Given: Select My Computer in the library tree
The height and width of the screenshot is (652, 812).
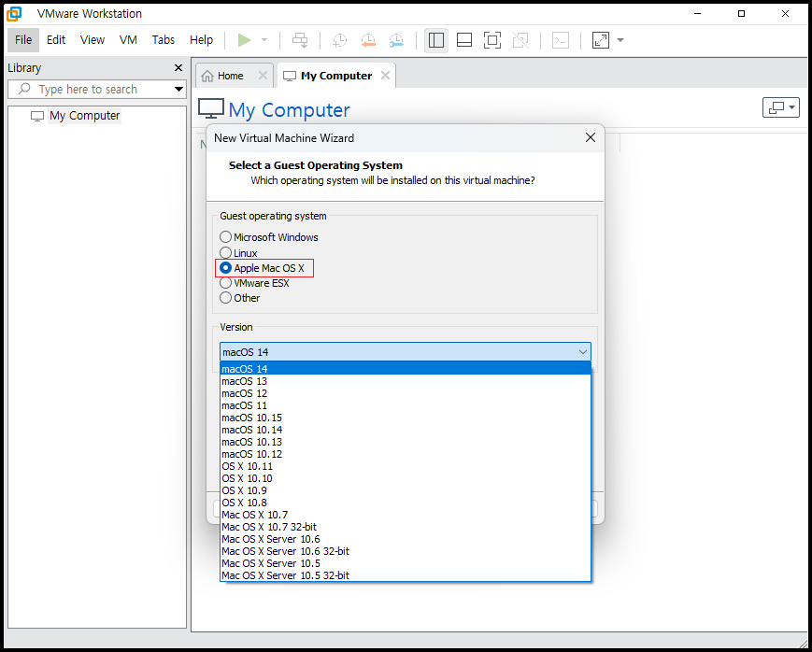Looking at the screenshot, I should click(x=85, y=116).
